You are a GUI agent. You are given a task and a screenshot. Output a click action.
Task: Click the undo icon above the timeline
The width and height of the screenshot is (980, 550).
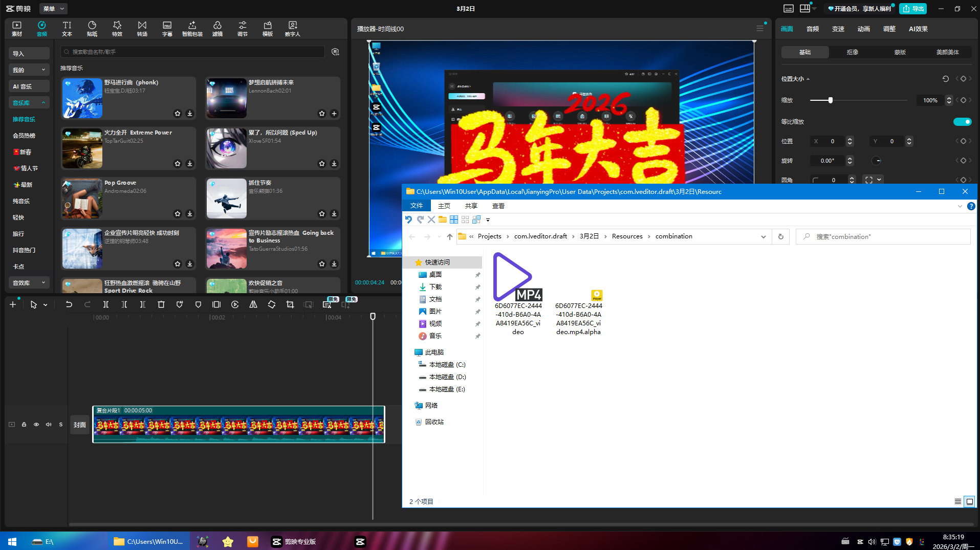point(69,304)
